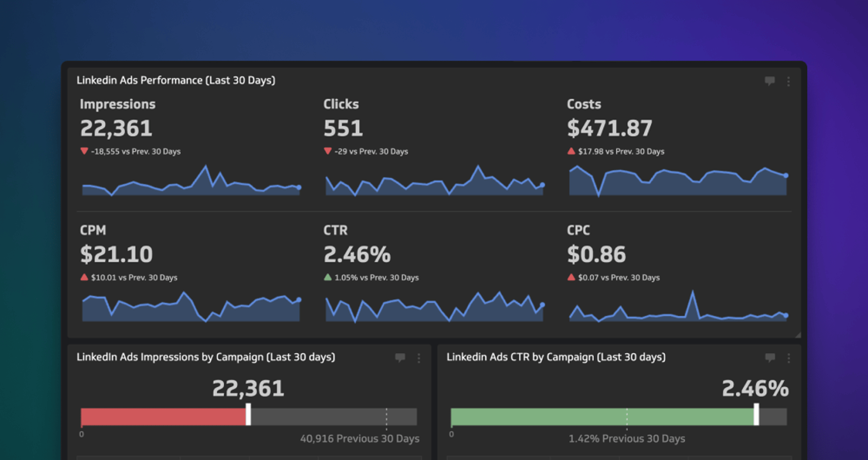The image size is (868, 460).
Task: Click red up arrow under CPC value
Action: click(571, 277)
